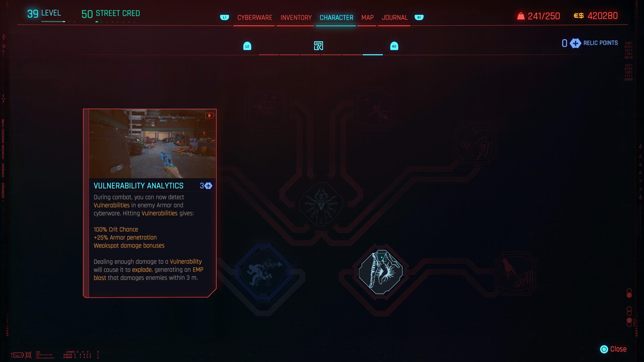The image size is (644, 362).
Task: Click the Cyberware tab
Action: [x=254, y=17]
